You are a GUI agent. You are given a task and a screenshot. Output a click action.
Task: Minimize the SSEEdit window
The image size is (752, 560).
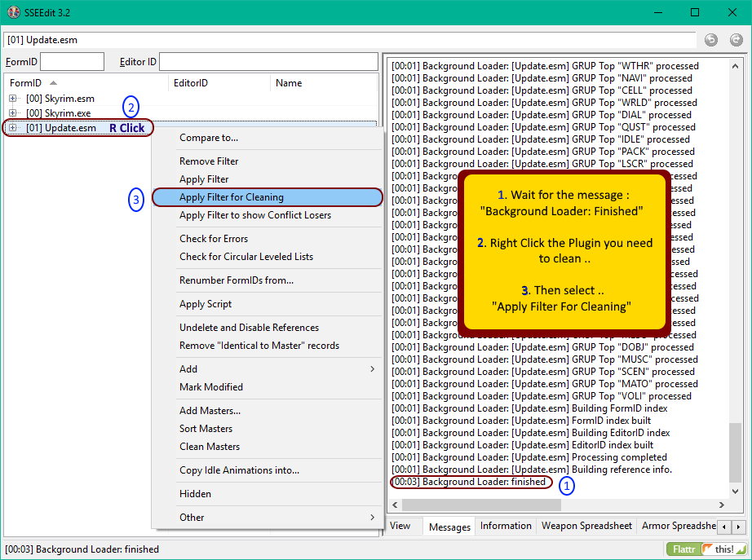pos(658,12)
